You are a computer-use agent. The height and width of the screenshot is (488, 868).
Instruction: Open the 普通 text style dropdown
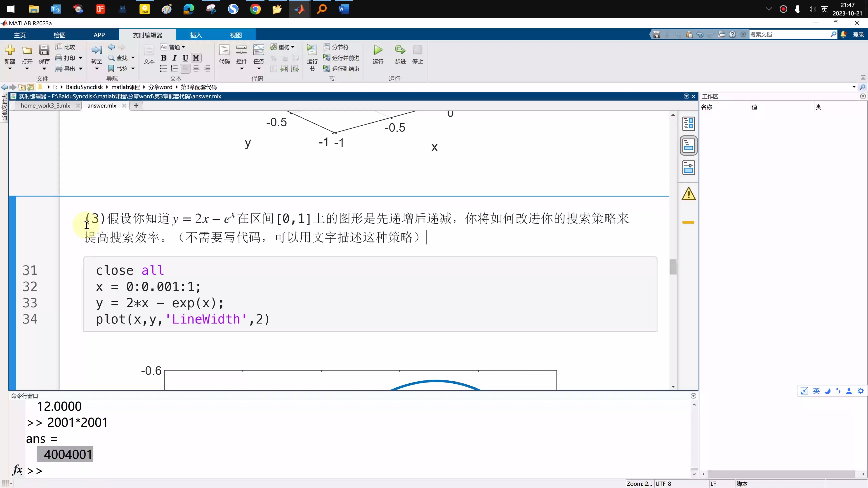coord(176,47)
